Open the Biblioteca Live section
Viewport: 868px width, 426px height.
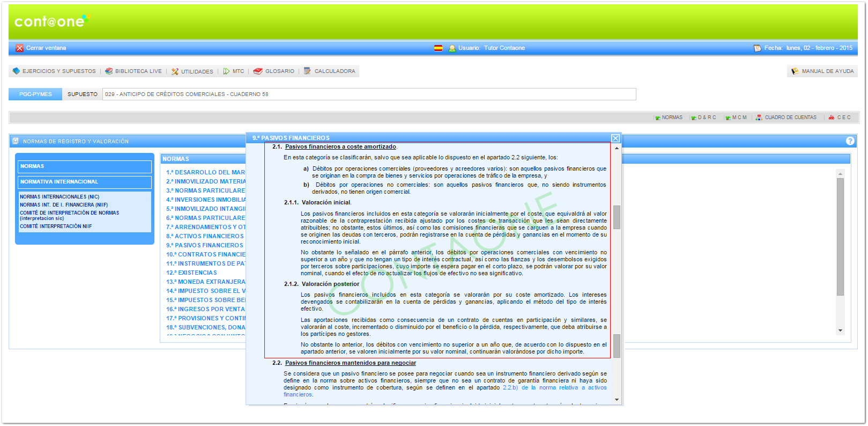click(x=133, y=71)
